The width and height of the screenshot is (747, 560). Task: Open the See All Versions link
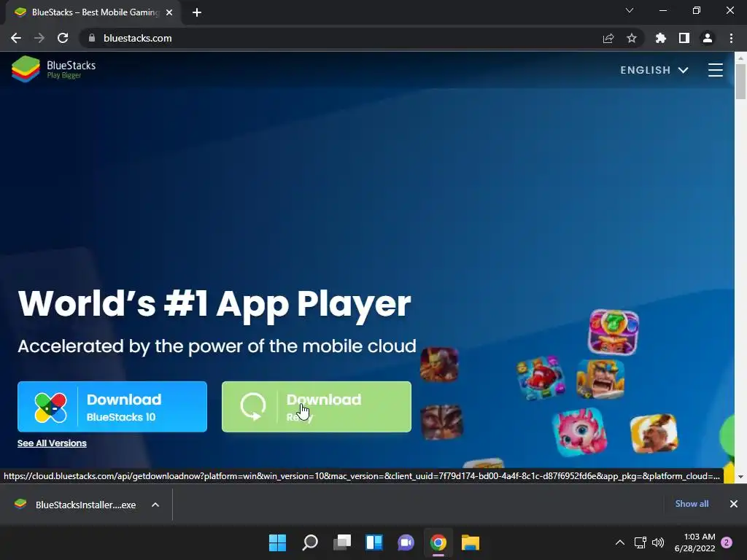click(x=52, y=443)
